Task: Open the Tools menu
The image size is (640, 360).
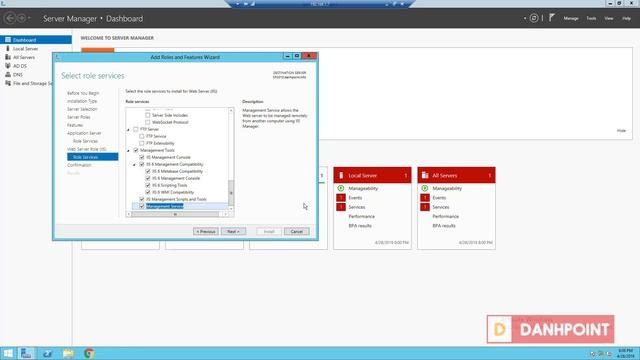Action: (591, 18)
